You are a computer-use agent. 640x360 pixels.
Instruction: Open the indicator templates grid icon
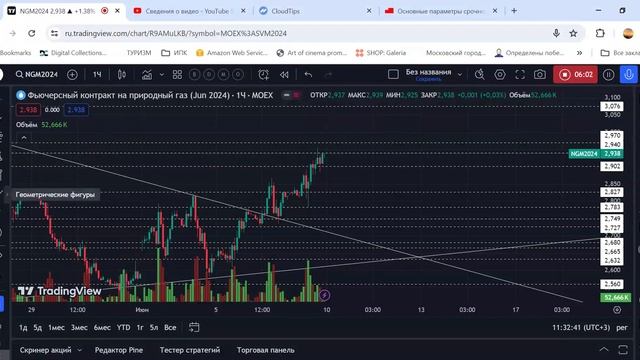[x=177, y=75]
